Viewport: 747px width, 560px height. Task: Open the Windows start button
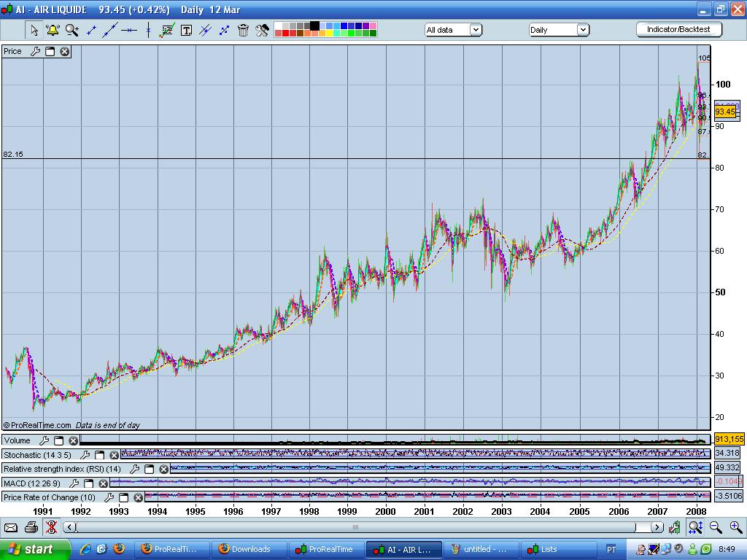tap(34, 550)
